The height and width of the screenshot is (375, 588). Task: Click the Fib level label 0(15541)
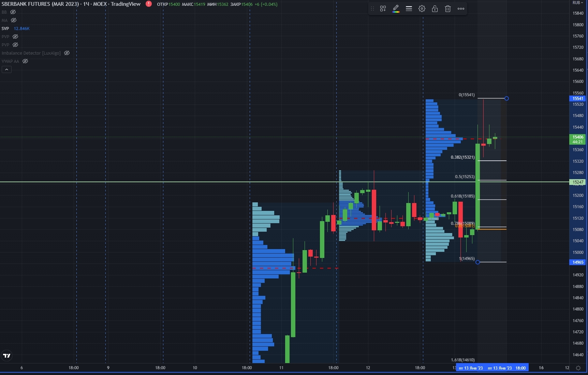(x=467, y=95)
